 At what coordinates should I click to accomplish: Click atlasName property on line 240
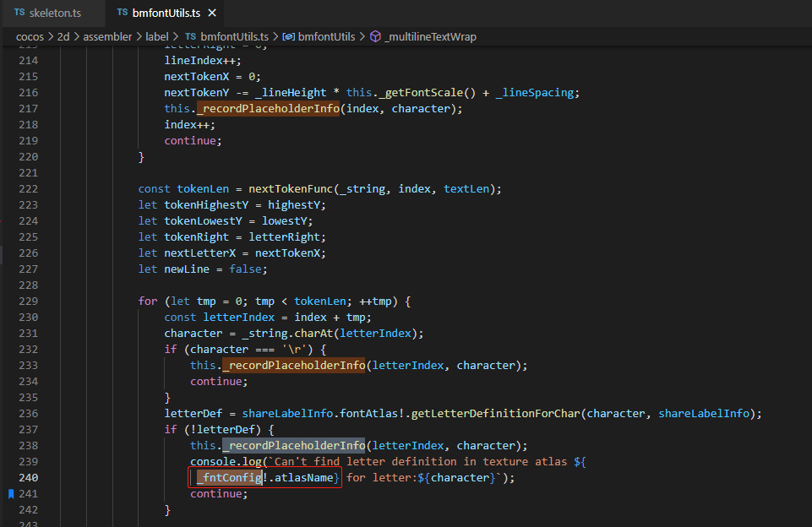[303, 478]
